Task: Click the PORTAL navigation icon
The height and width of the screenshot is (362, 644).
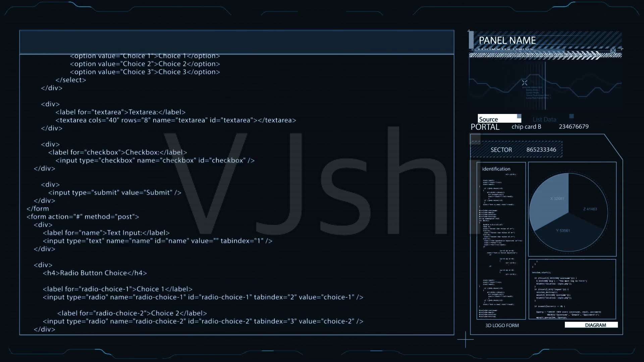Action: pos(485,127)
